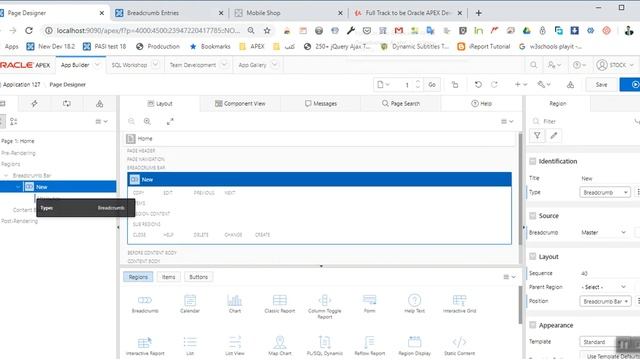This screenshot has width=640, height=360.
Task: Click the browser address bar
Action: pos(149,31)
